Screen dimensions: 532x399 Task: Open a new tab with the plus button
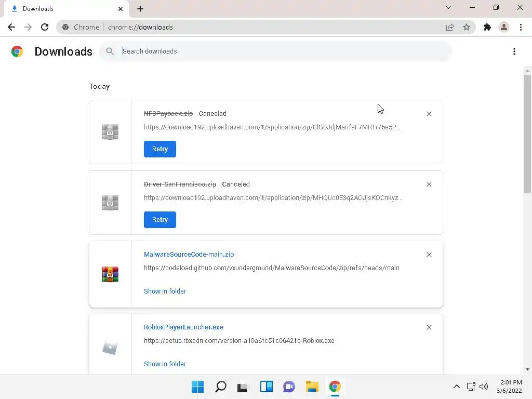(140, 9)
